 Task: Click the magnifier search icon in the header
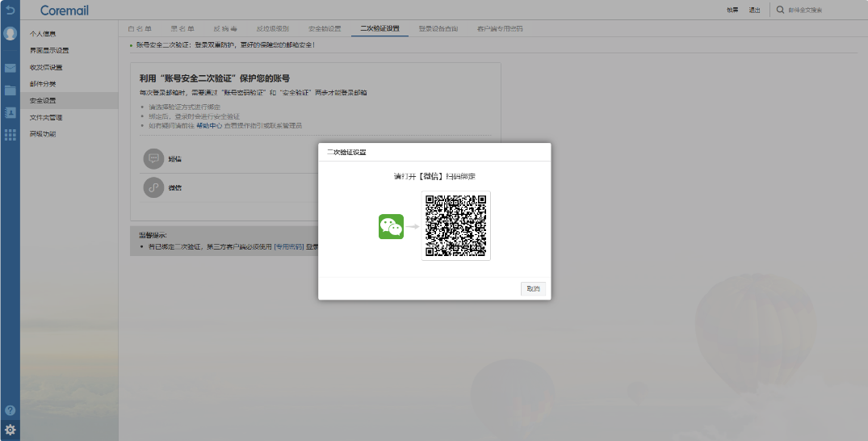(x=780, y=10)
